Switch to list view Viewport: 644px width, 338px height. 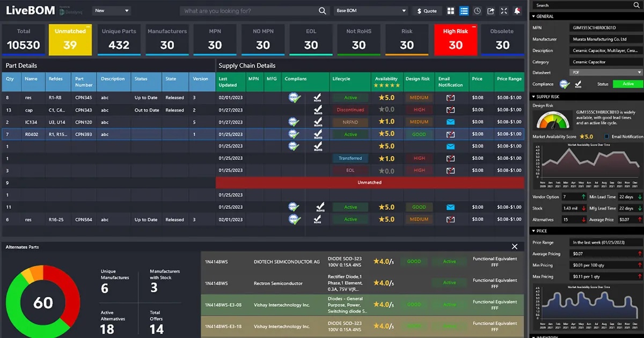click(464, 11)
